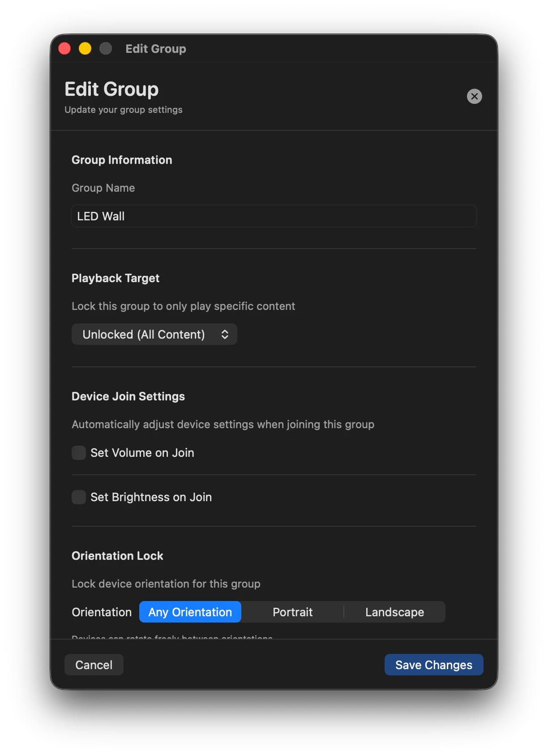Click 'Lock device orientation for this group' text
This screenshot has width=548, height=756.
click(166, 584)
